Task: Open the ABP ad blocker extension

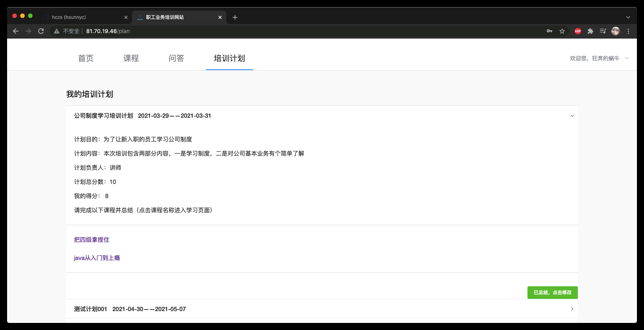Action: click(578, 31)
